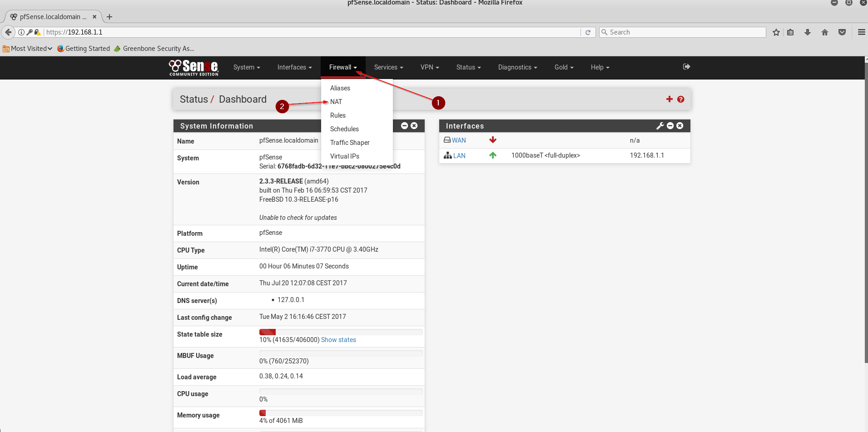Show bookmarks list icon in toolbar
The width and height of the screenshot is (868, 432).
pyautogui.click(x=790, y=32)
